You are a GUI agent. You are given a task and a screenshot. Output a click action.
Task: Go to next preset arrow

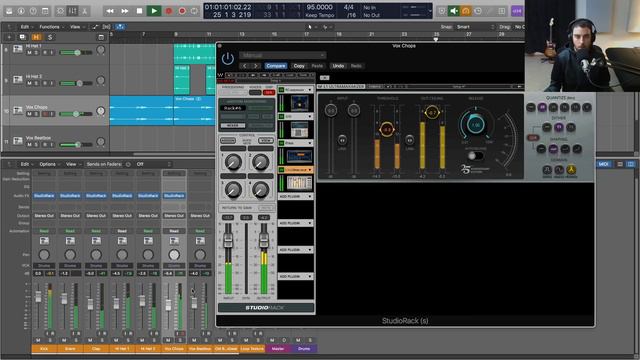(256, 66)
